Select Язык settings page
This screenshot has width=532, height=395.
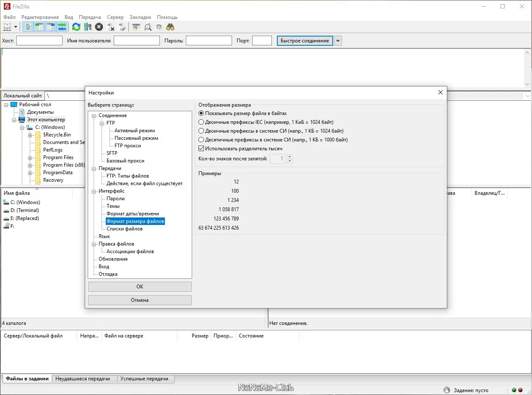pos(104,236)
